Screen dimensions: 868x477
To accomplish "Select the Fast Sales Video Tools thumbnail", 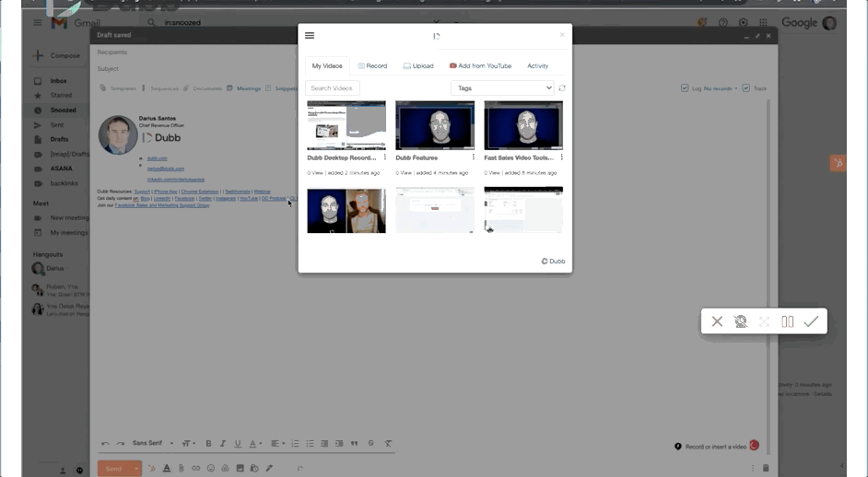I will pyautogui.click(x=523, y=125).
